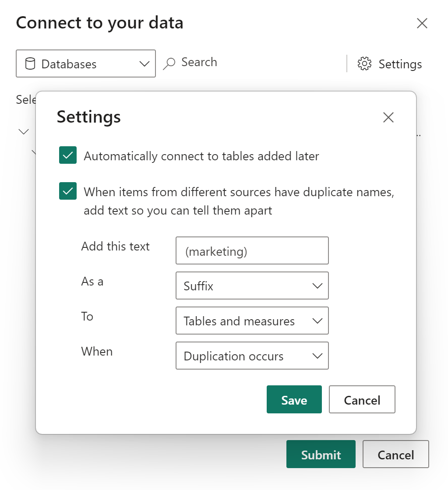Collapse the top-level chevron behind the dialog
This screenshot has width=448, height=490.
24,131
